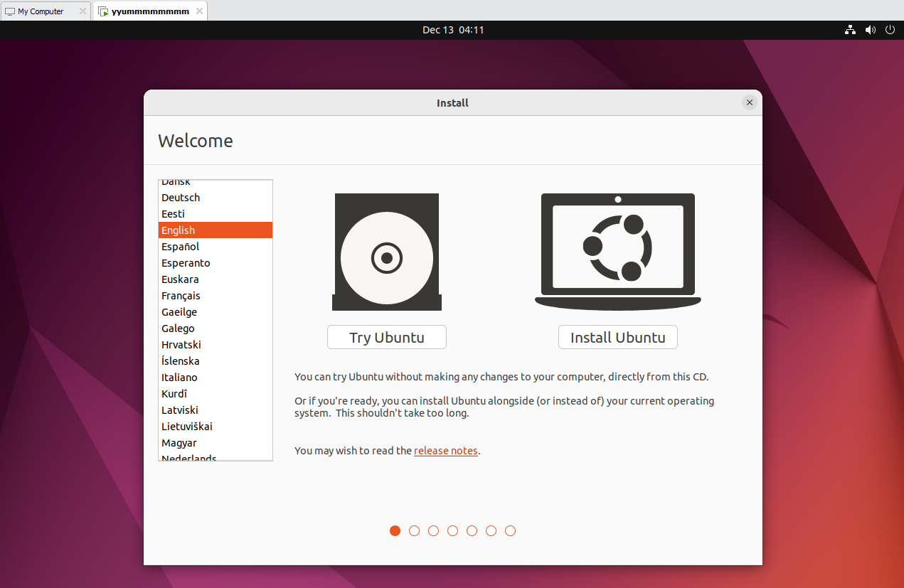
Task: Select Gaeilge in the language list
Action: [216, 312]
